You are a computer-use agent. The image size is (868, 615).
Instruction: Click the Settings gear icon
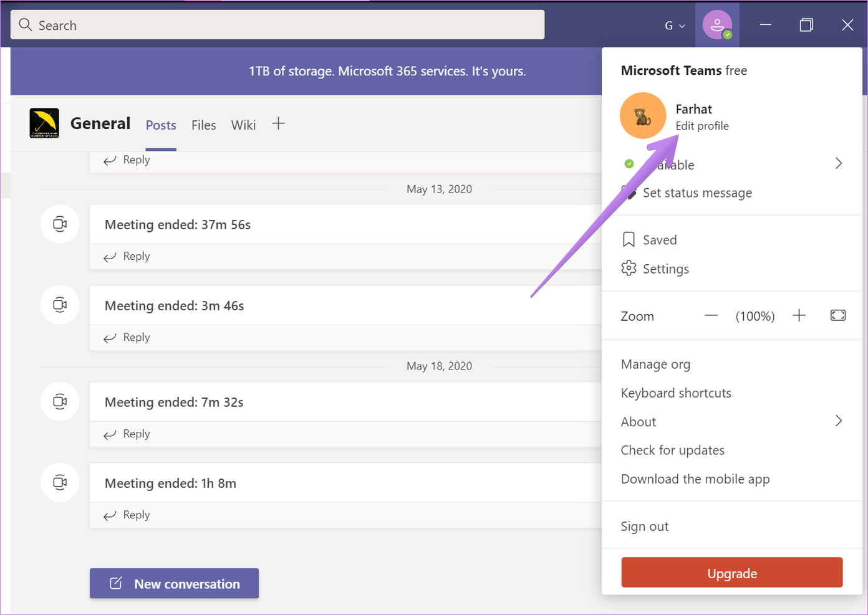pyautogui.click(x=629, y=268)
